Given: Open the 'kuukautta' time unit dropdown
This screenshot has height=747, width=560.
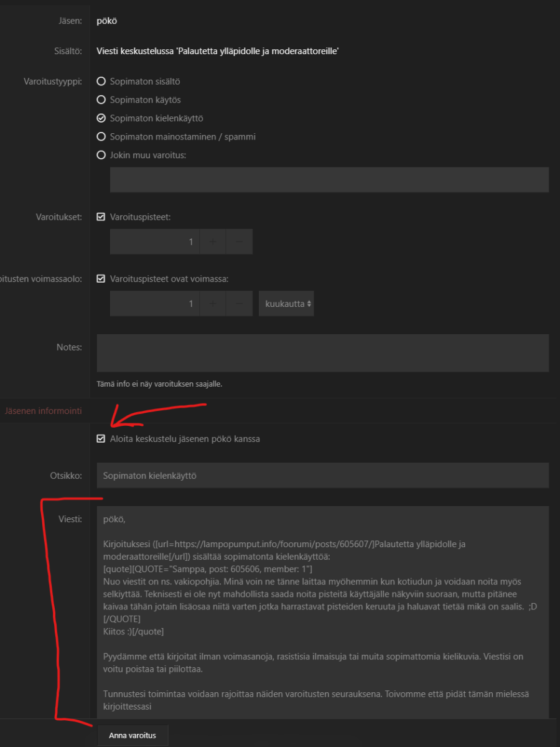Looking at the screenshot, I should click(286, 304).
